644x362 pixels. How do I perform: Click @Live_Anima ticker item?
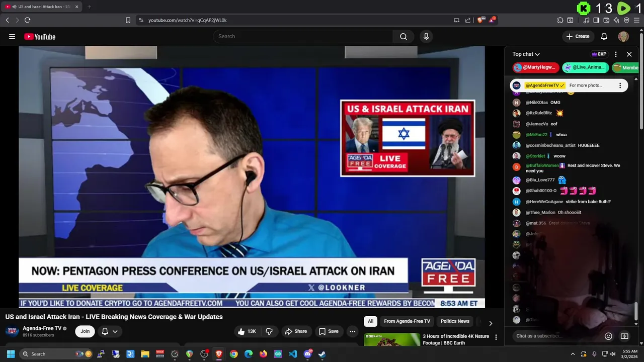pos(586,67)
